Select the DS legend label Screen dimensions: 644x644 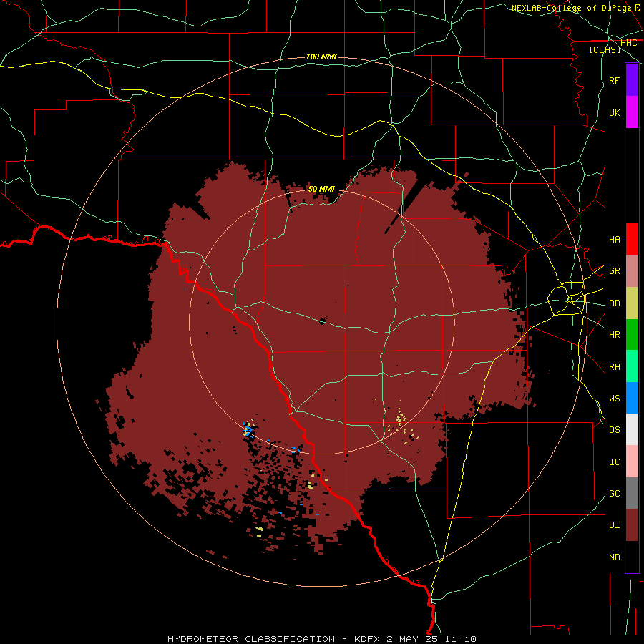tap(614, 430)
